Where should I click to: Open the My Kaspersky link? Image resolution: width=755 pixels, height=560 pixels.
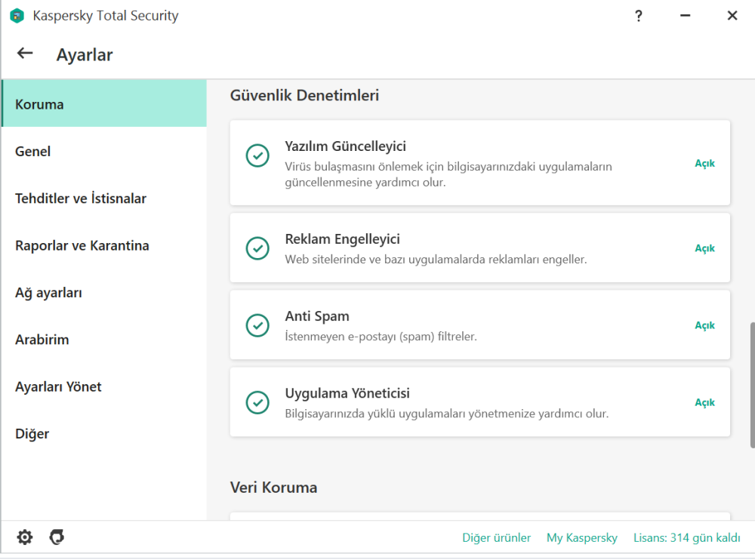(x=581, y=537)
